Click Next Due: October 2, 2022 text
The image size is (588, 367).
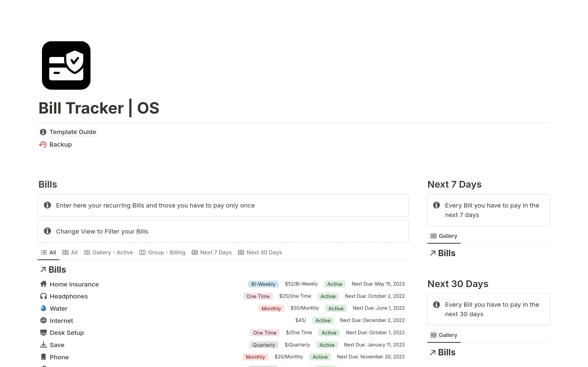point(375,296)
